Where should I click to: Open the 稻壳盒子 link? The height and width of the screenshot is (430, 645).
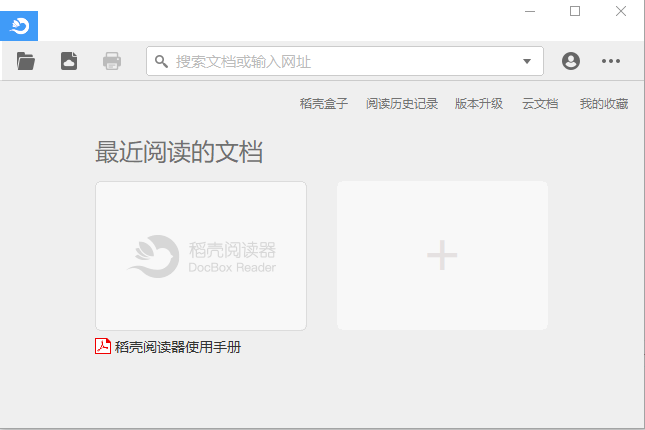click(324, 104)
